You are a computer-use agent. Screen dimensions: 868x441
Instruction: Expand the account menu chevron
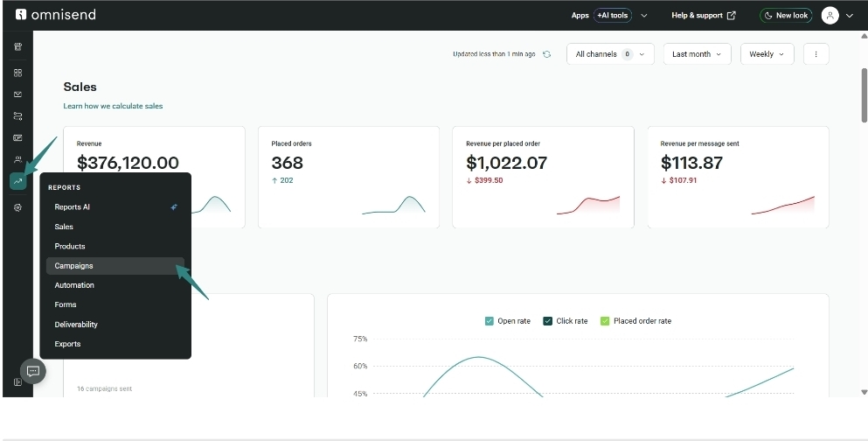tap(850, 16)
